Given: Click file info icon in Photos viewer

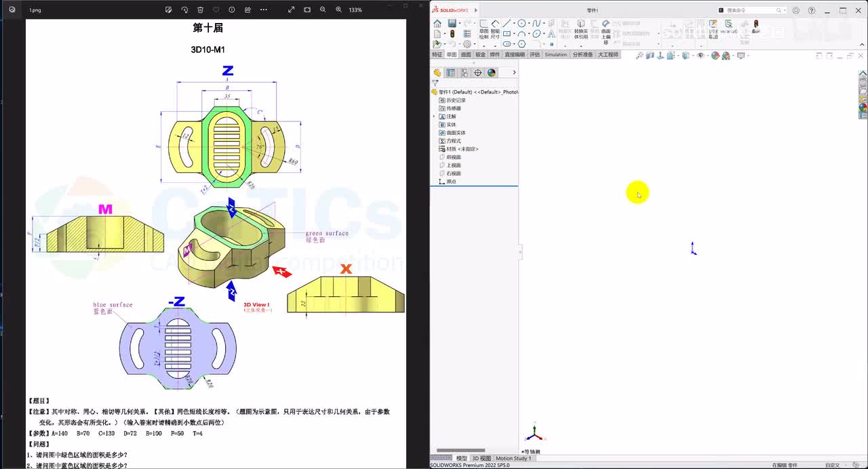Looking at the screenshot, I should pyautogui.click(x=232, y=10).
